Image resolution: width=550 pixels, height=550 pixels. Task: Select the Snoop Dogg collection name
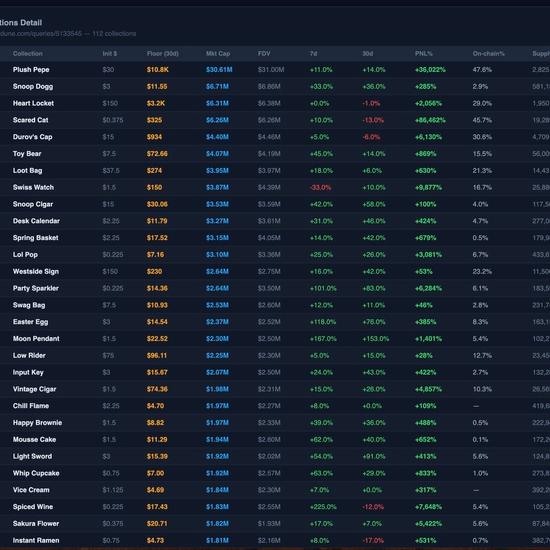(33, 87)
